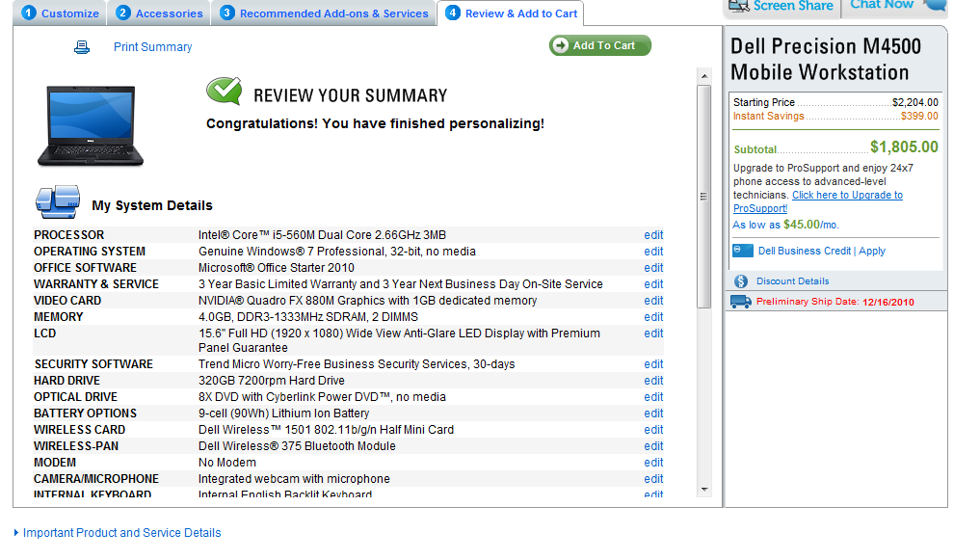Edit the OFFICE SOFTWARE selection
This screenshot has width=980, height=560.
(x=653, y=268)
